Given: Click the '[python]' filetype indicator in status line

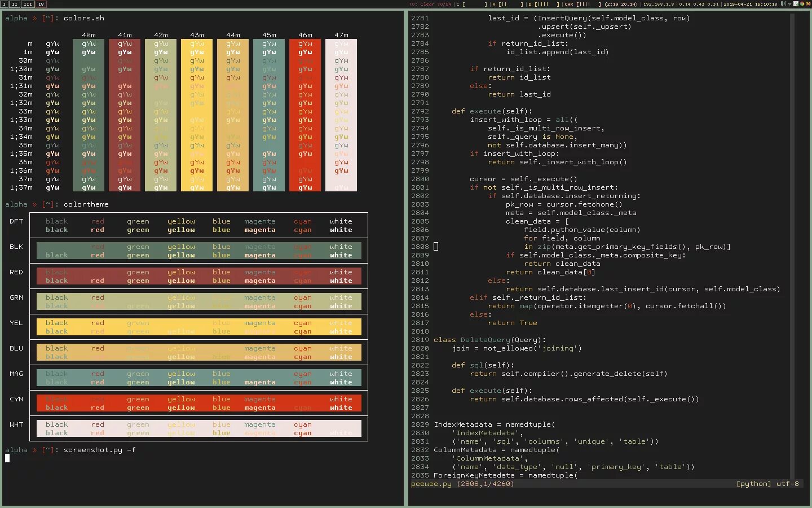Looking at the screenshot, I should [754, 484].
